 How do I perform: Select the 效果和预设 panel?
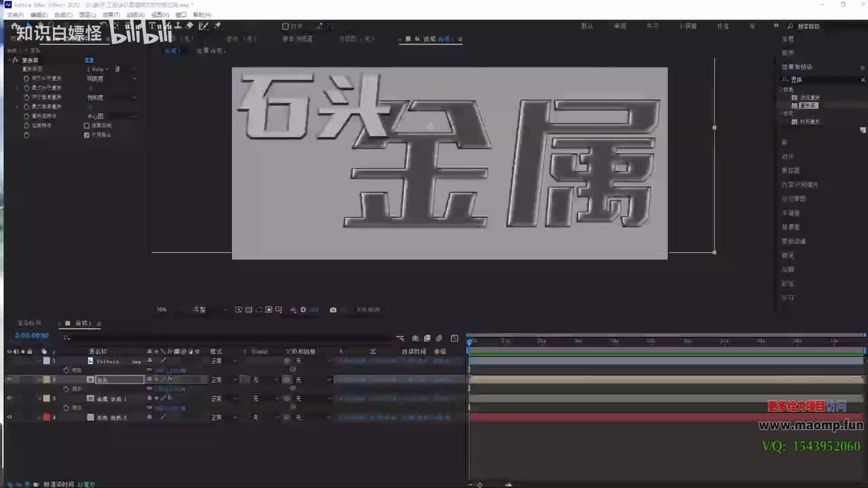pyautogui.click(x=797, y=67)
